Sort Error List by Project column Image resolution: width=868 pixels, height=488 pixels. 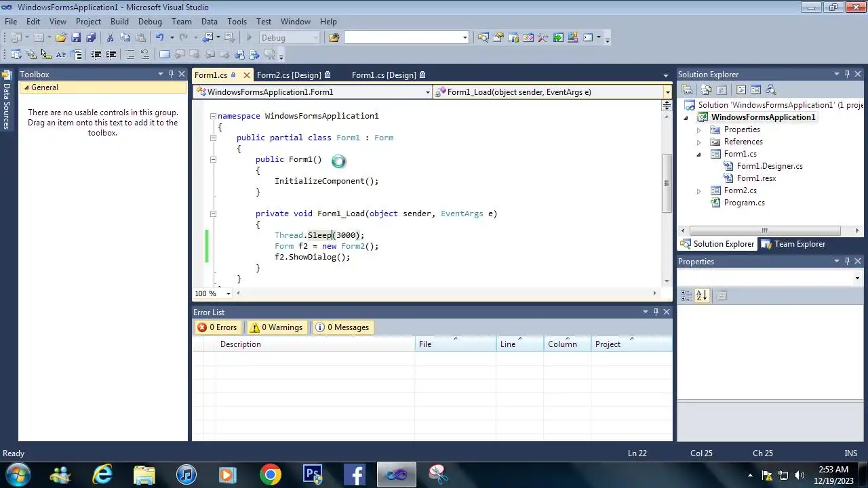point(631,344)
